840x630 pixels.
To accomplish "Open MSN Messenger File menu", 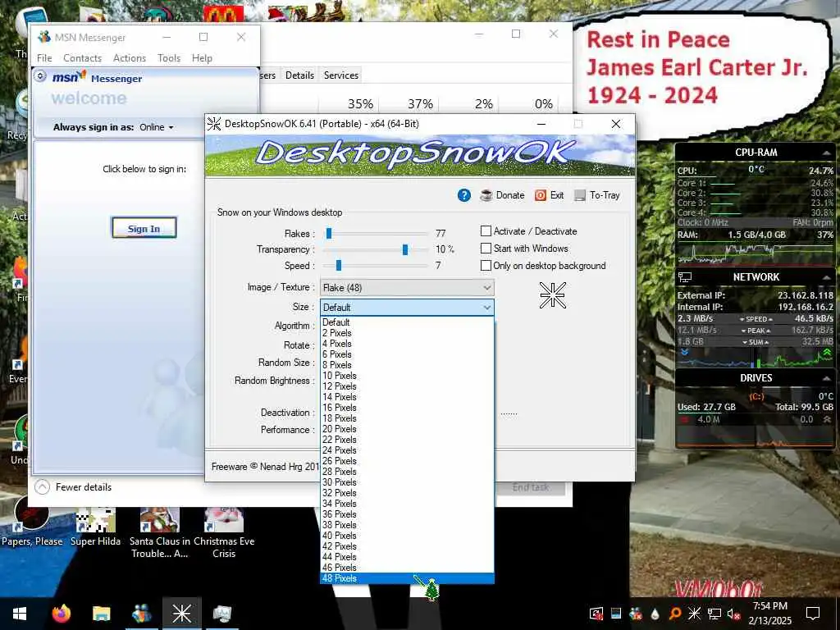I will click(44, 58).
